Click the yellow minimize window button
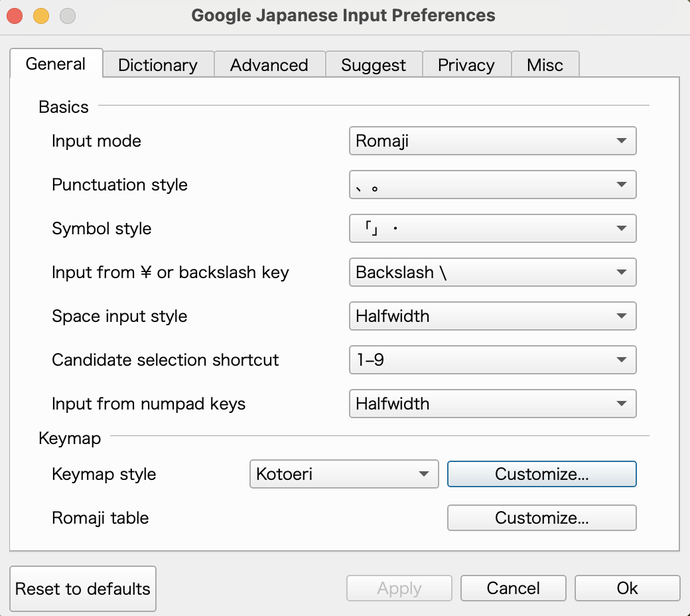Image resolution: width=690 pixels, height=616 pixels. click(x=41, y=15)
